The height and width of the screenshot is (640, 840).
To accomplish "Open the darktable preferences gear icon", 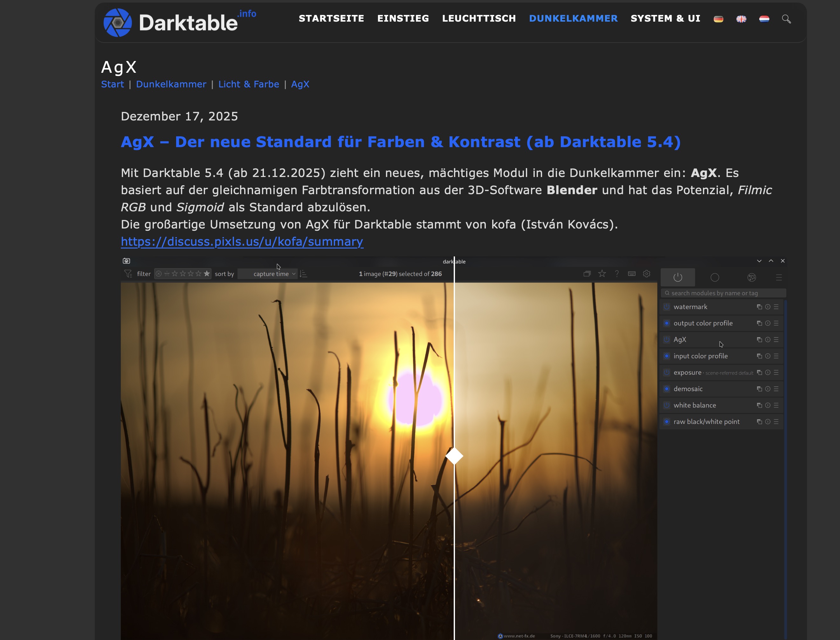I will pyautogui.click(x=646, y=274).
